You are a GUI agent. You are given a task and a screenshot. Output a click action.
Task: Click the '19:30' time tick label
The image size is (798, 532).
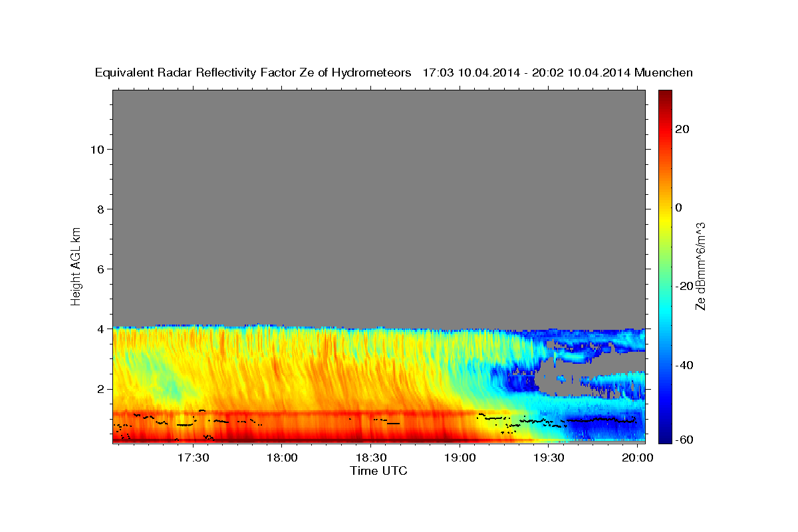(x=549, y=458)
